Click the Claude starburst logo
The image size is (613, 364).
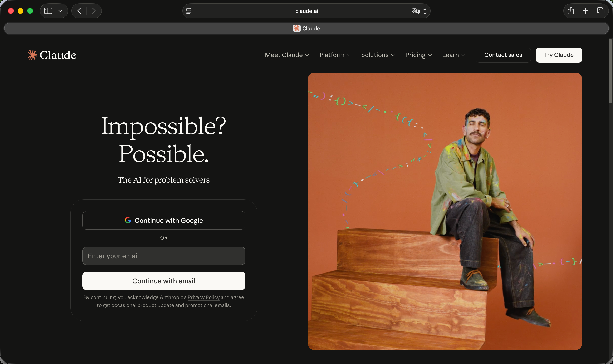[x=32, y=55]
